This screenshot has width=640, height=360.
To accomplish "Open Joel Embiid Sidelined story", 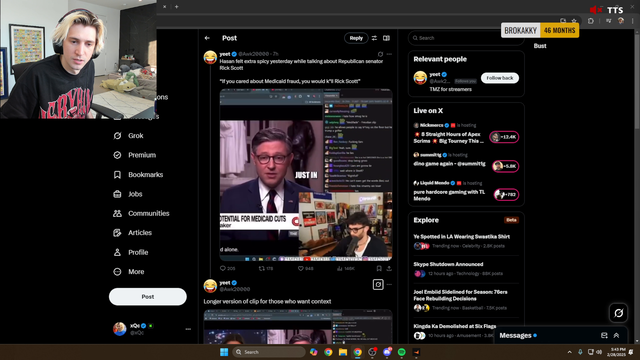I will [460, 295].
